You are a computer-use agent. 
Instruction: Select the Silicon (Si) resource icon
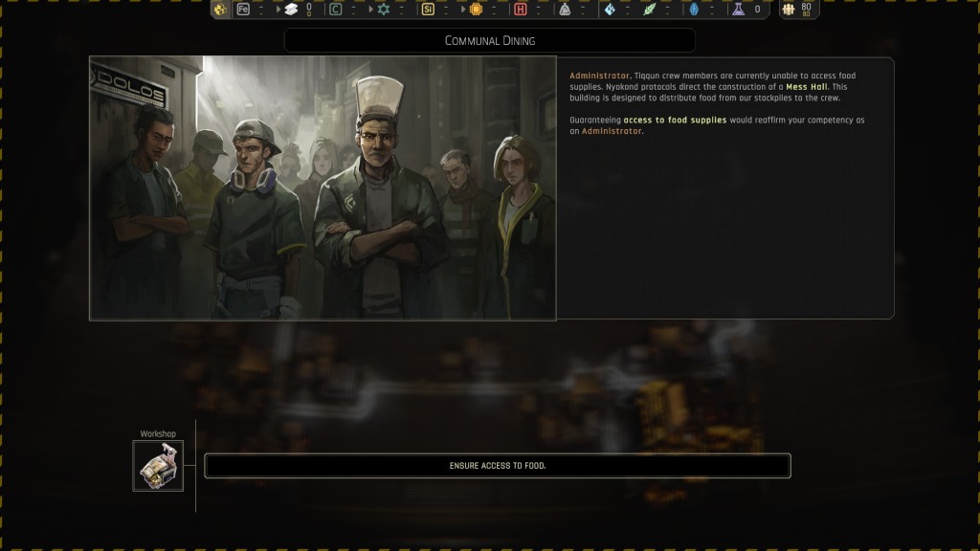coord(428,10)
